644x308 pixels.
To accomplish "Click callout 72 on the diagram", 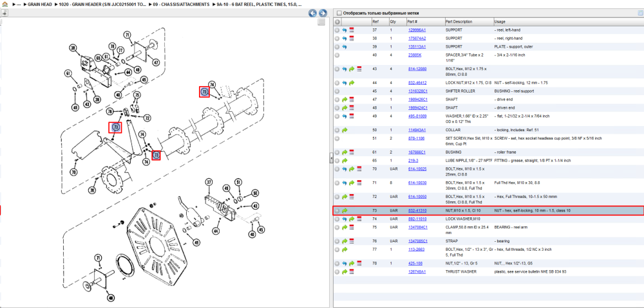I will click(147, 117).
